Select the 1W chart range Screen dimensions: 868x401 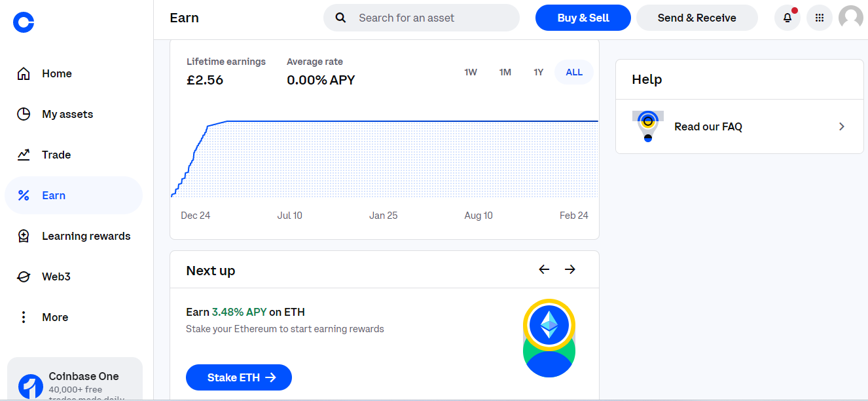(x=471, y=72)
